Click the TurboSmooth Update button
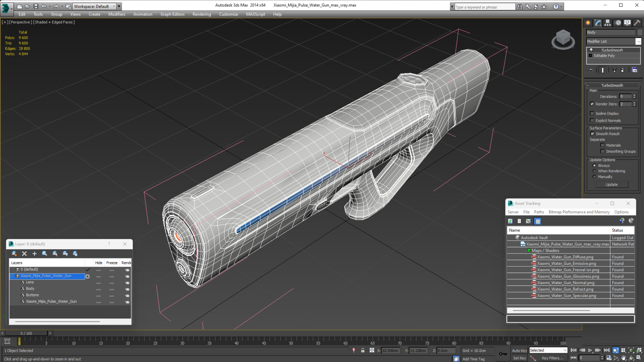644x362 pixels. pos(611,184)
